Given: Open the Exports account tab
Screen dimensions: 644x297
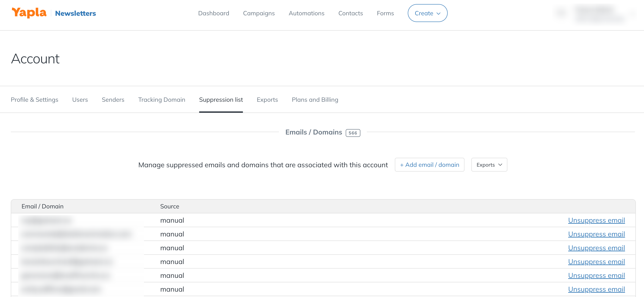Looking at the screenshot, I should point(267,100).
